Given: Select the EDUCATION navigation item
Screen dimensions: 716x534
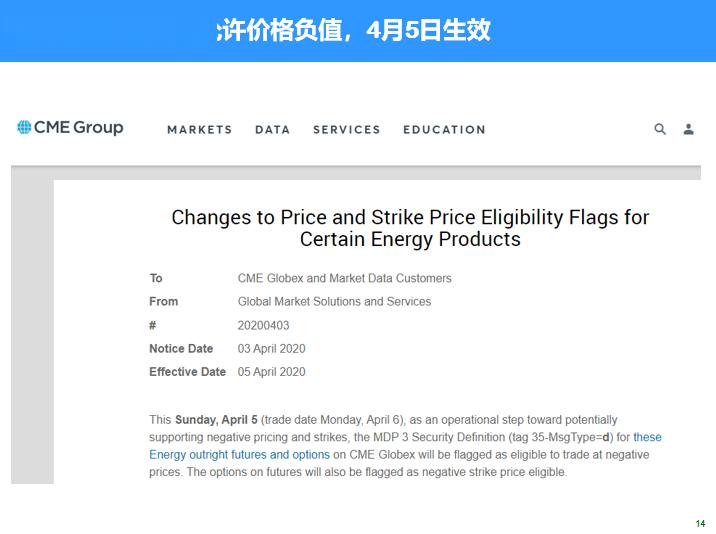Looking at the screenshot, I should (x=444, y=130).
